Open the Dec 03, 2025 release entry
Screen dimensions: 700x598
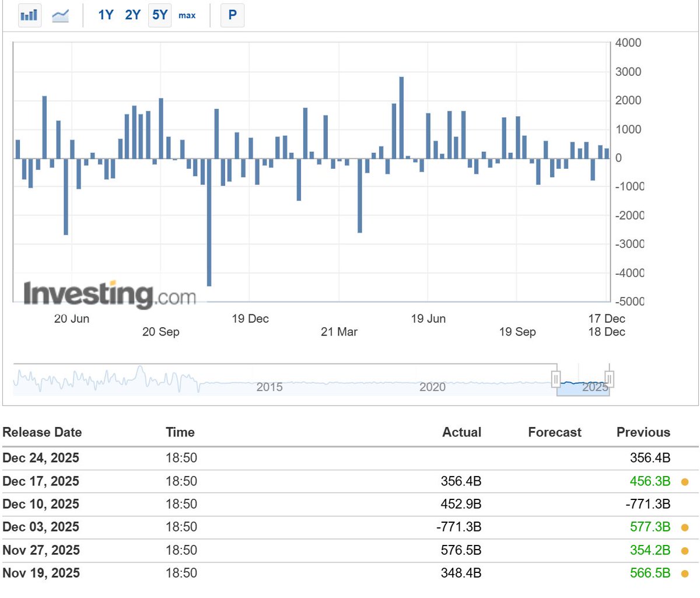tap(41, 527)
